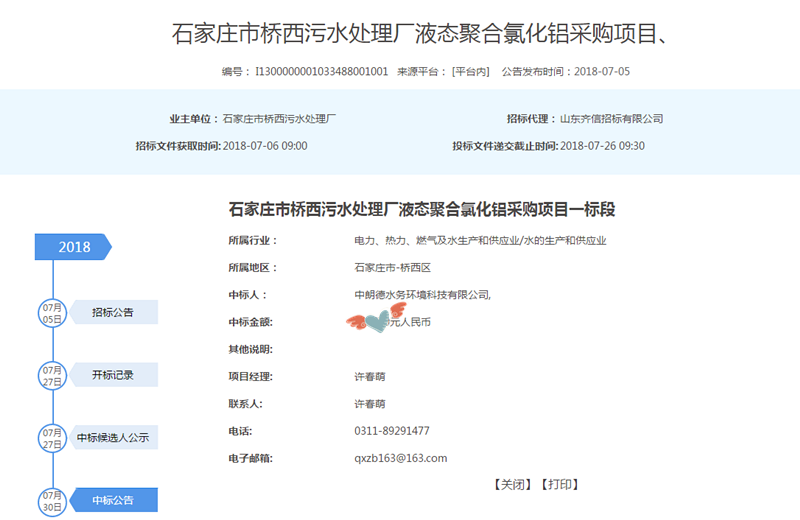Click the 关闭 button
Image resolution: width=800 pixels, height=520 pixels.
(511, 484)
